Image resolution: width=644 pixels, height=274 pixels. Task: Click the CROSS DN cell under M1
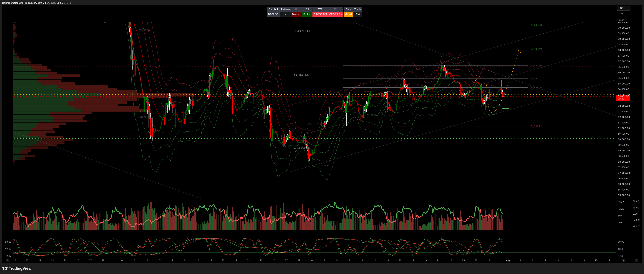pos(336,14)
